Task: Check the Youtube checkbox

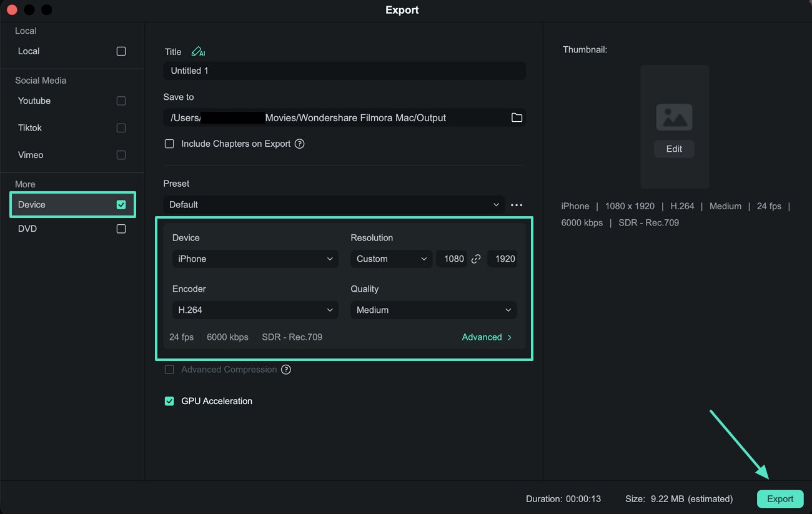Action: tap(121, 101)
